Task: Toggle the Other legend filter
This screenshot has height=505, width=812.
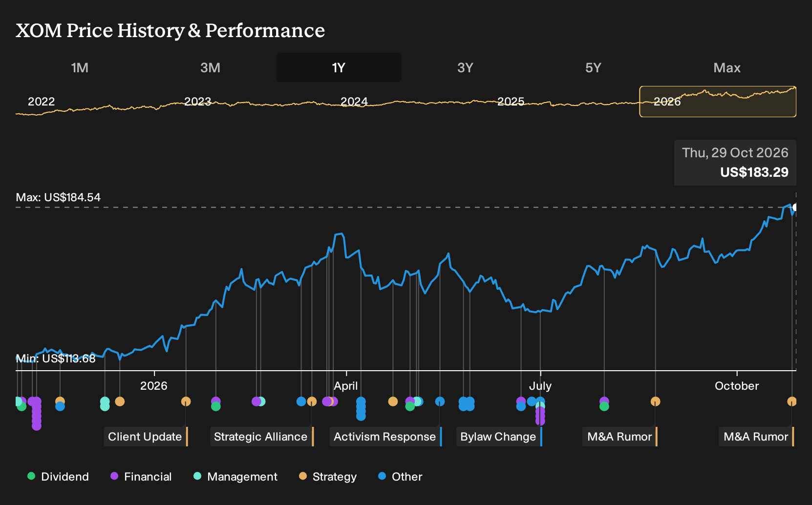Action: pos(400,477)
